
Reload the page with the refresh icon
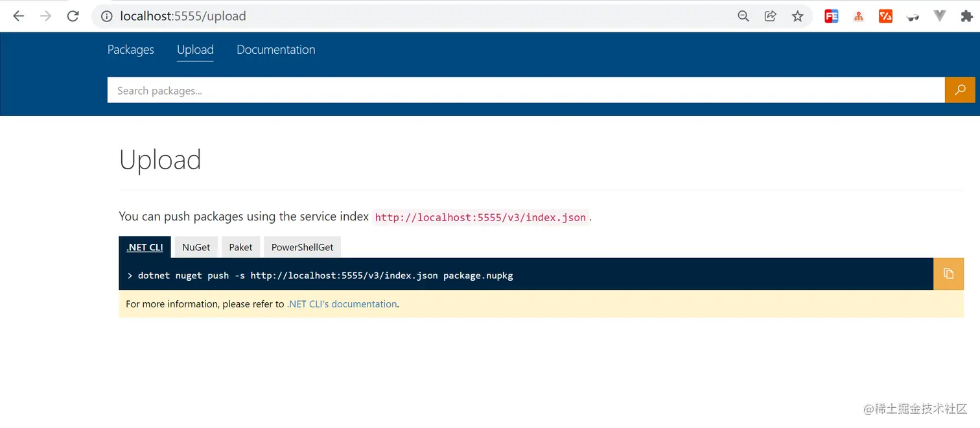coord(73,16)
